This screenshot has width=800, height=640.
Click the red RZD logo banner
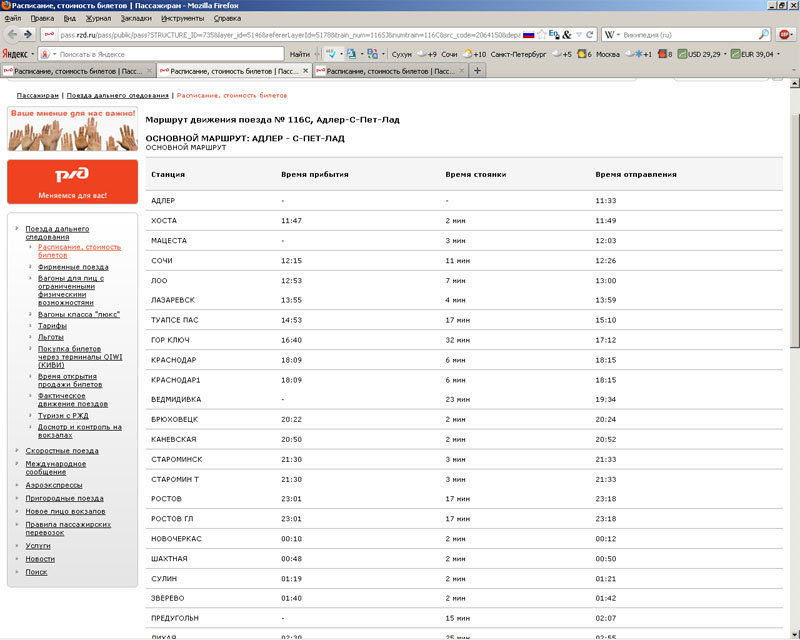[x=72, y=181]
